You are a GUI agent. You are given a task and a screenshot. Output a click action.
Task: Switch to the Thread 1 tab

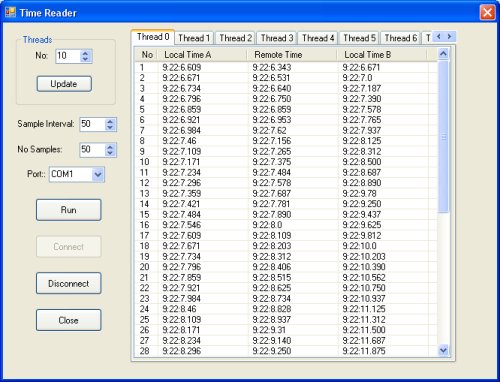(194, 38)
